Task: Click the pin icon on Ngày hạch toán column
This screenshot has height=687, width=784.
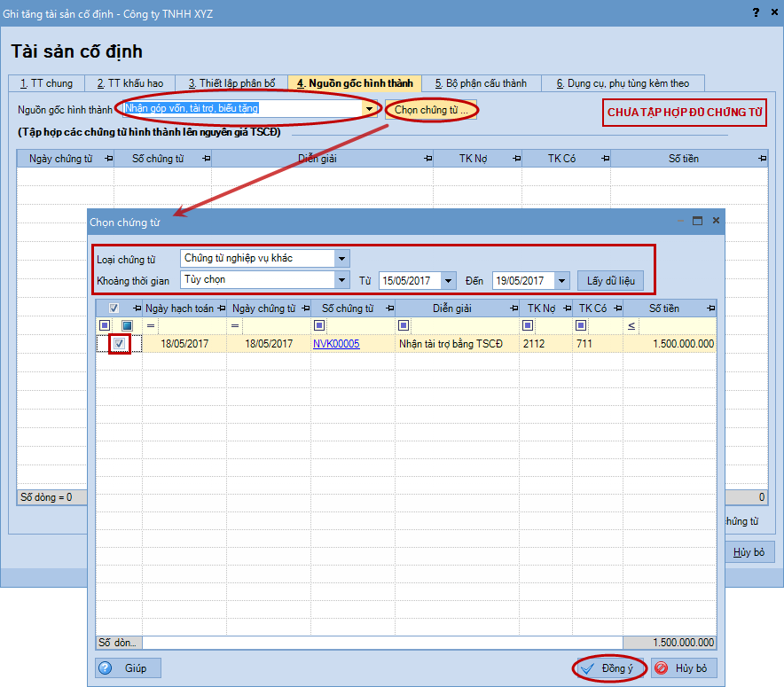Action: click(218, 308)
